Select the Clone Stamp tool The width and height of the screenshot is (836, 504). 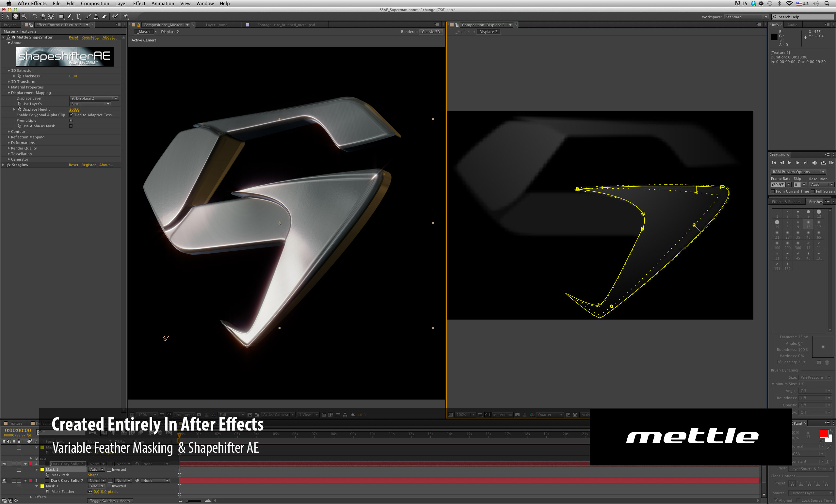(x=96, y=16)
